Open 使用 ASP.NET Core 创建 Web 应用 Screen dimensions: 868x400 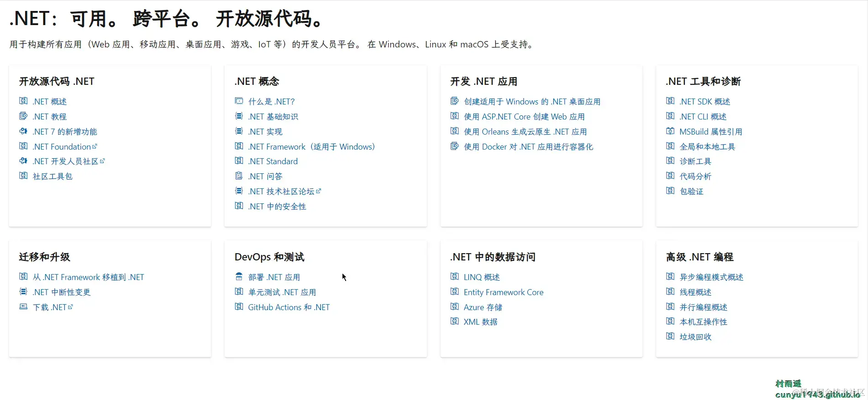[524, 116]
